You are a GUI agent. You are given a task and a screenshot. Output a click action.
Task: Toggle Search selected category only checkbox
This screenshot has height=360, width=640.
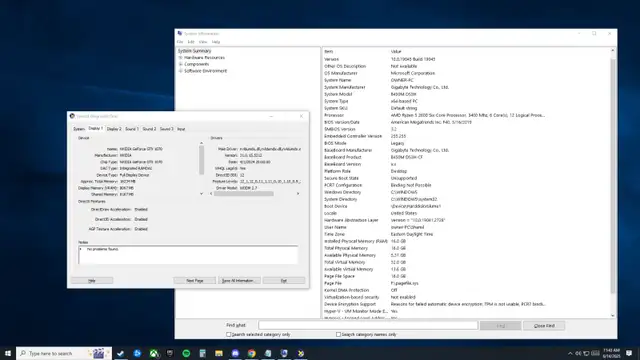click(229, 334)
